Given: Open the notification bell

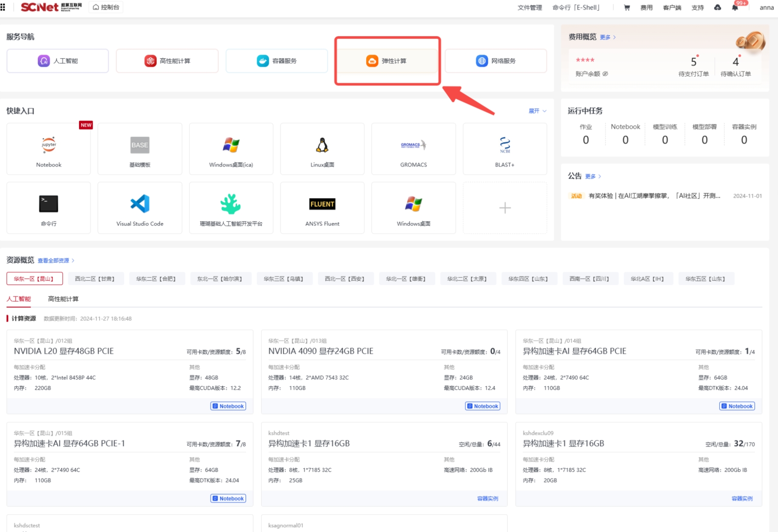Looking at the screenshot, I should pyautogui.click(x=735, y=8).
